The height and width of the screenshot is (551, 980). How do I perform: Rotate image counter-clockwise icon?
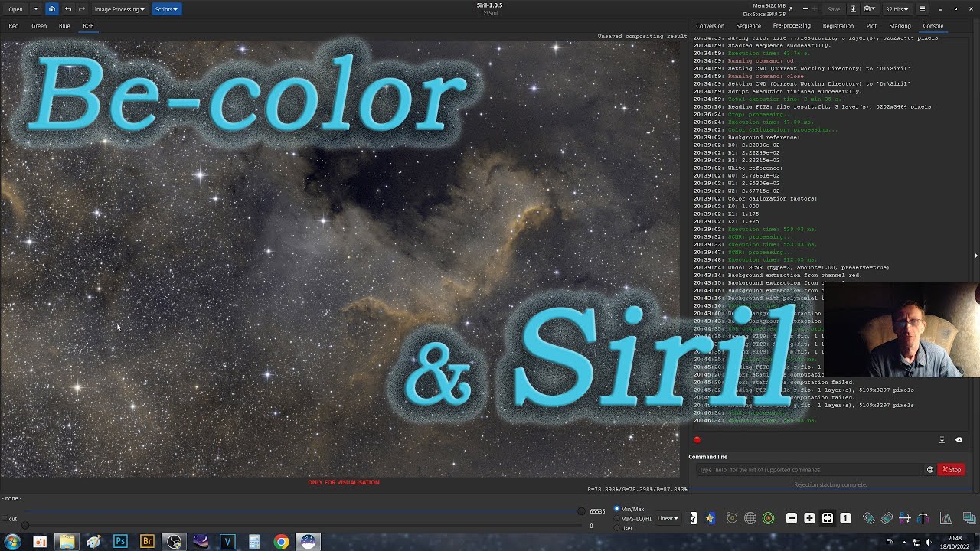pos(869,518)
